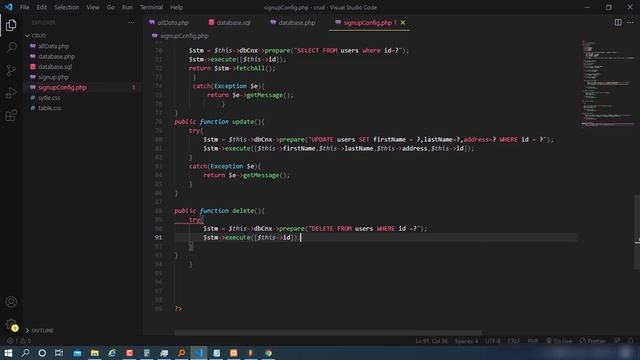Open File Explorer from the taskbar

[95, 353]
